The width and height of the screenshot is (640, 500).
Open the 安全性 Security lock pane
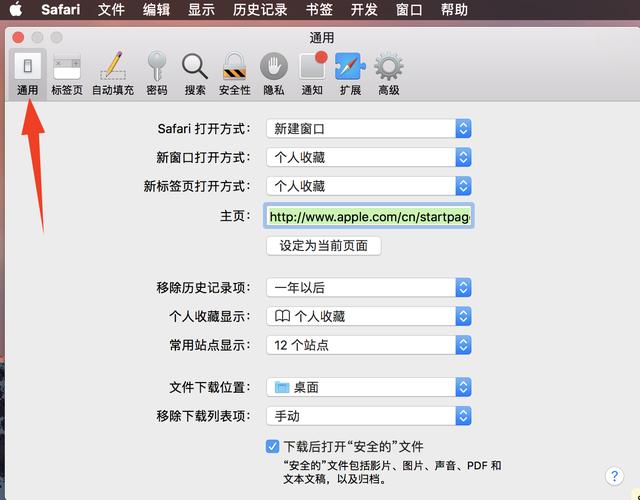pos(234,74)
